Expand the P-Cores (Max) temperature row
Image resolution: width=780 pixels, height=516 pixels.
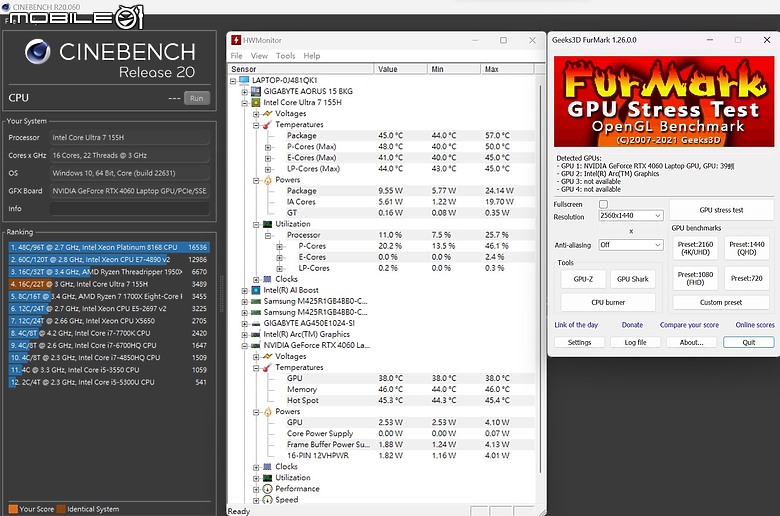click(268, 147)
